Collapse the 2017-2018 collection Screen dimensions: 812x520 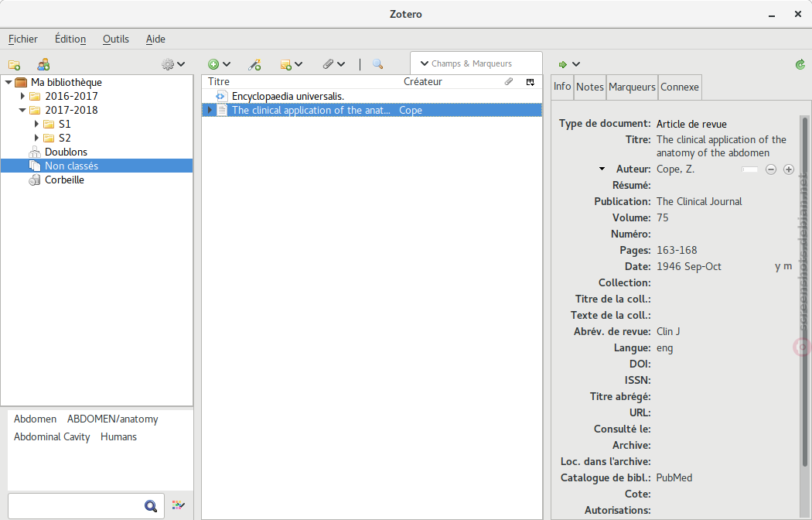click(22, 110)
